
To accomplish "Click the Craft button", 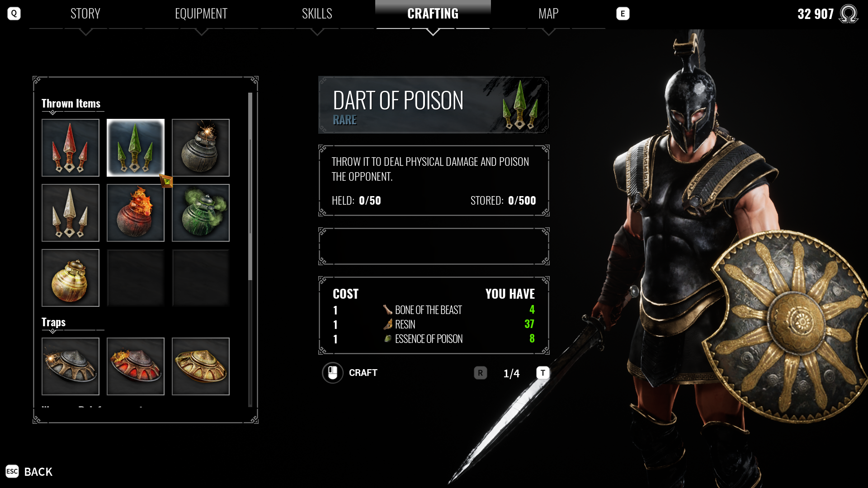I will coord(350,373).
